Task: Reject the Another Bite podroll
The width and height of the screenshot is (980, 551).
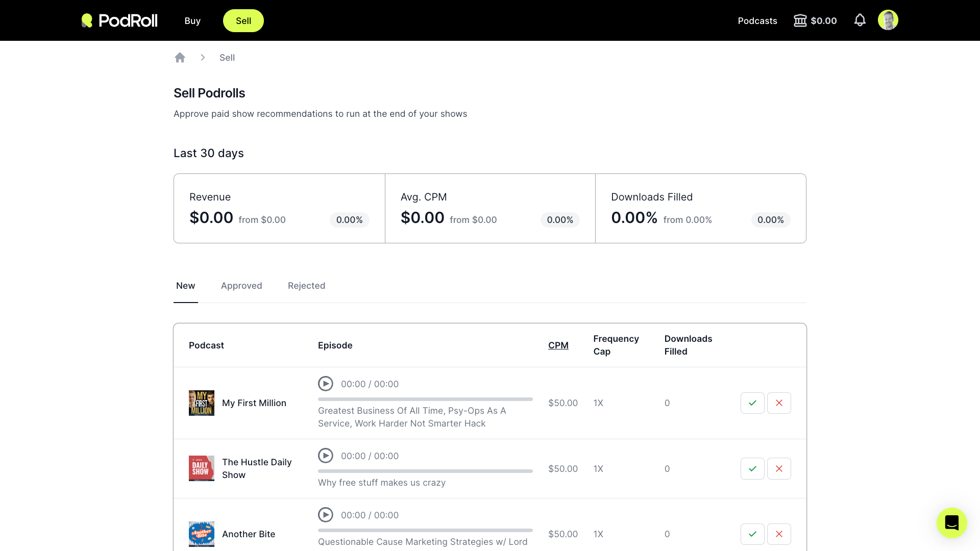Action: pos(779,534)
